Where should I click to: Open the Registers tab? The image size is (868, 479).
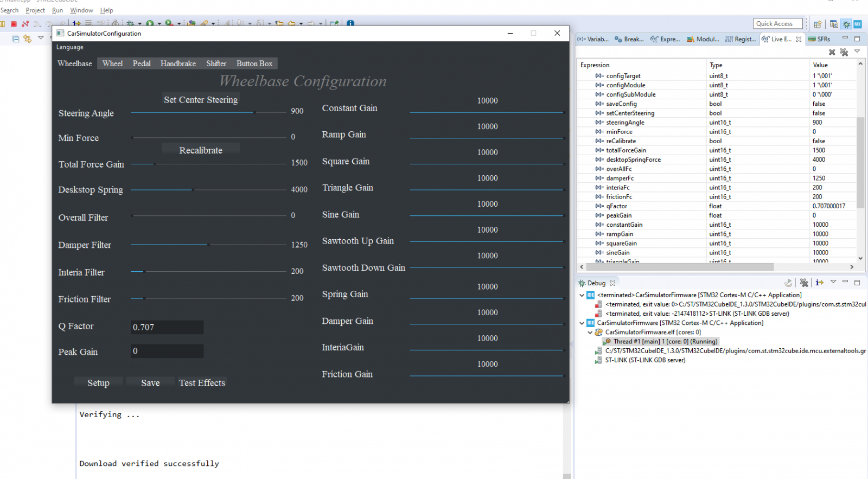coord(741,39)
